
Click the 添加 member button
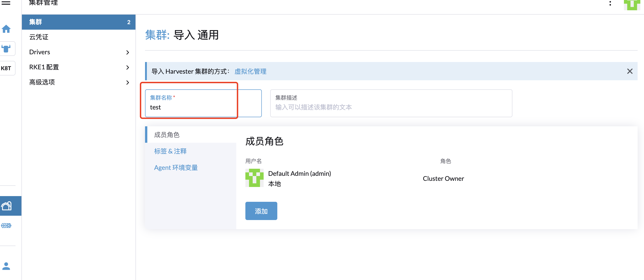(x=261, y=211)
